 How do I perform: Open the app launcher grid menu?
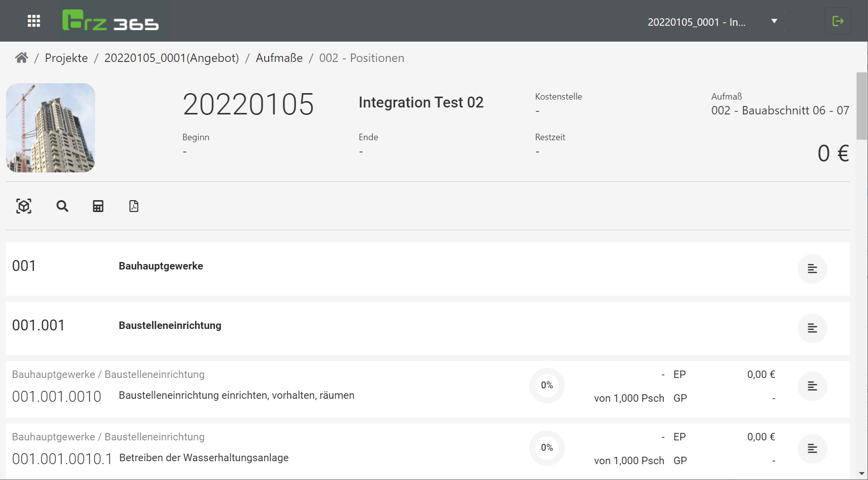(34, 21)
